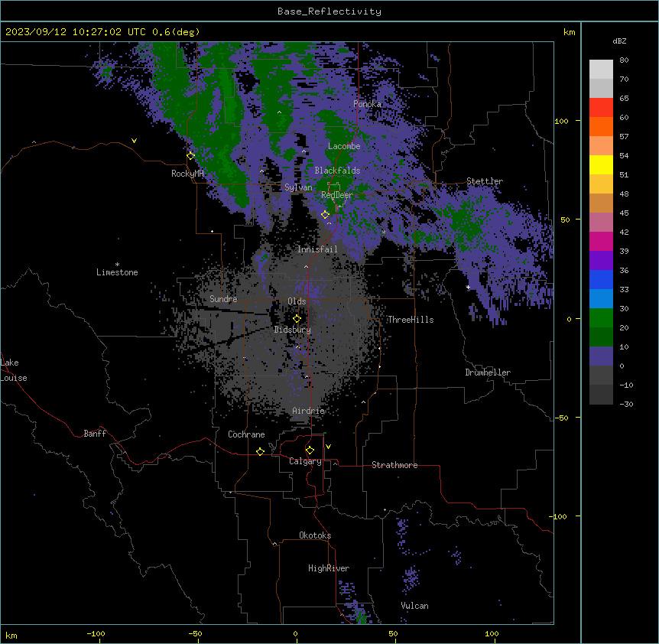Pick the magenta 39 dBZ legend swatch

pyautogui.click(x=601, y=241)
